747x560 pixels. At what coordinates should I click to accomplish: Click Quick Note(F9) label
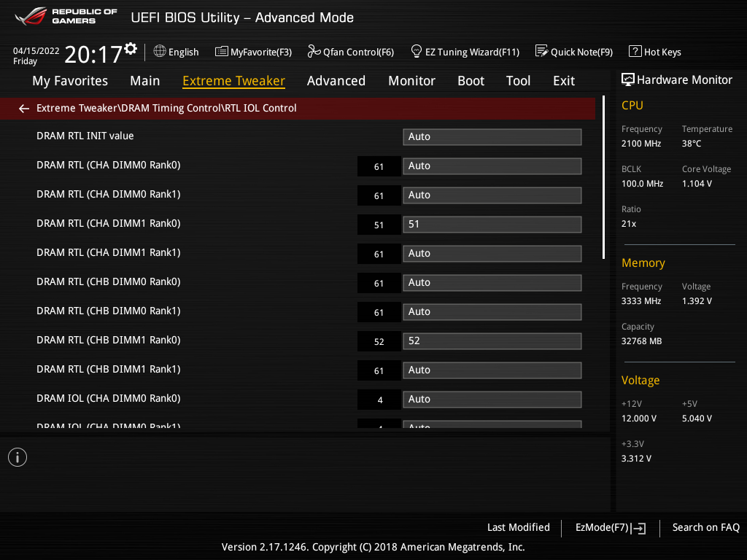581,52
